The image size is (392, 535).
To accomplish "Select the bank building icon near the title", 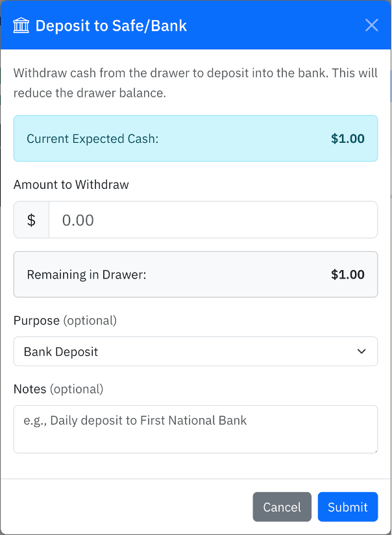I will point(21,25).
